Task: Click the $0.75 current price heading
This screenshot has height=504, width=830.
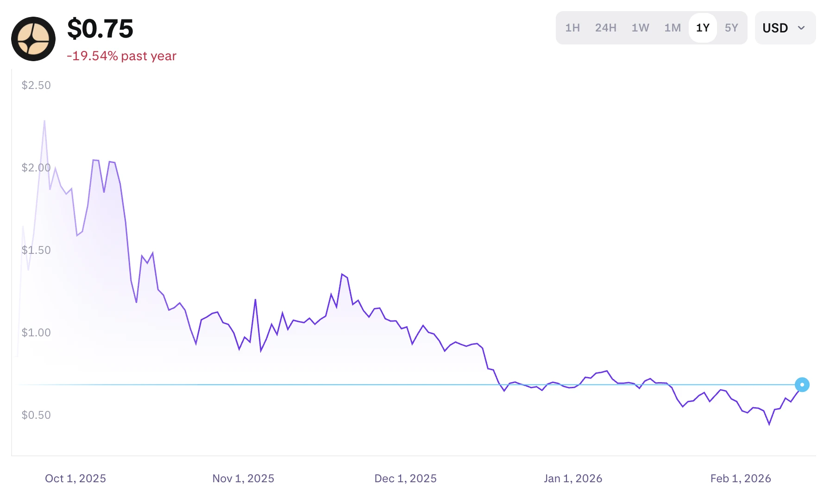Action: [100, 29]
